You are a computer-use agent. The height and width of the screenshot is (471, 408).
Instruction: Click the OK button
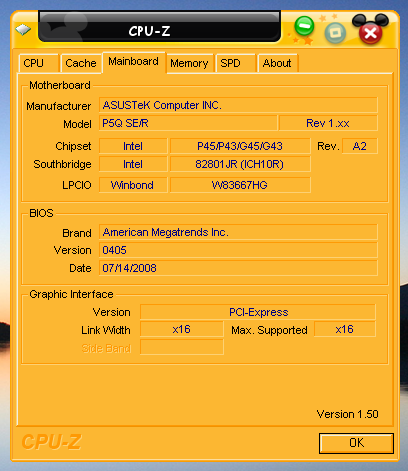coord(356,443)
